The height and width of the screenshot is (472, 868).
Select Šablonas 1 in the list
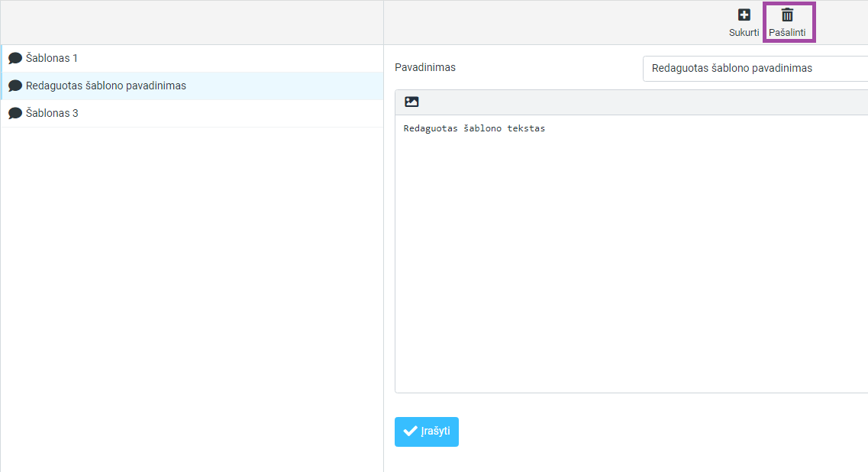point(192,58)
